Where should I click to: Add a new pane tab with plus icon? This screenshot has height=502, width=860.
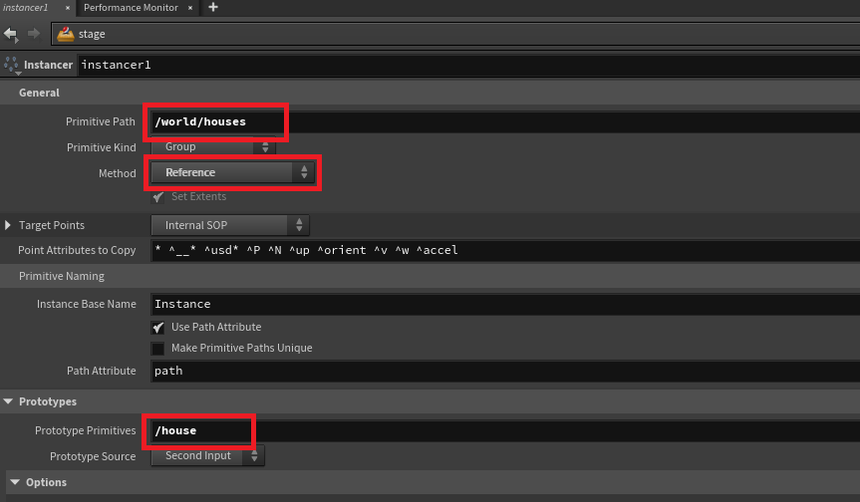pyautogui.click(x=213, y=8)
